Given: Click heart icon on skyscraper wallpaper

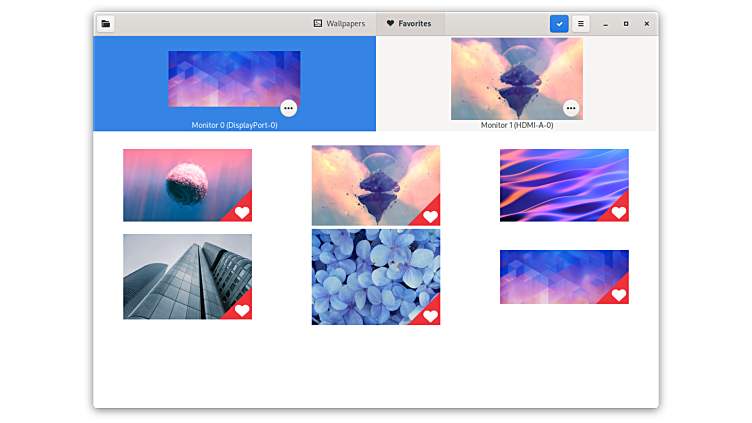Looking at the screenshot, I should coord(242,310).
